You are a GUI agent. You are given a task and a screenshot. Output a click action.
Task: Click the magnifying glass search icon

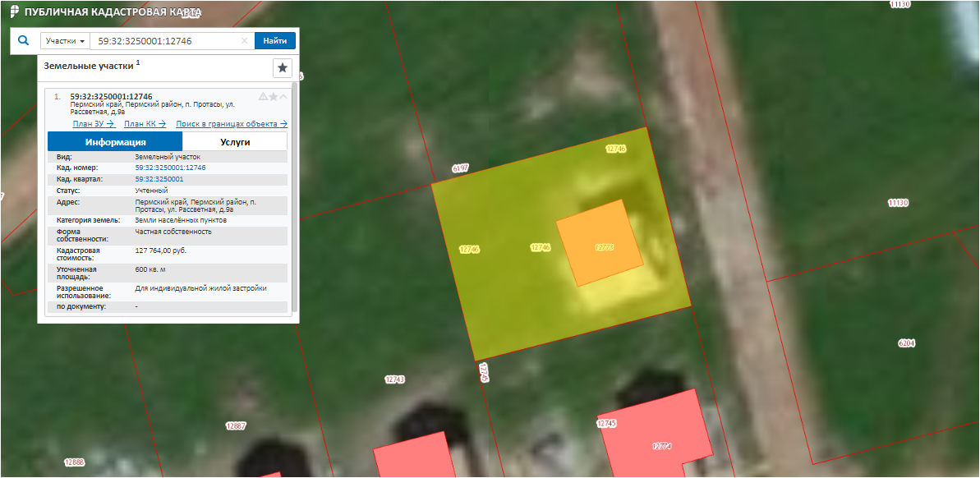point(23,40)
